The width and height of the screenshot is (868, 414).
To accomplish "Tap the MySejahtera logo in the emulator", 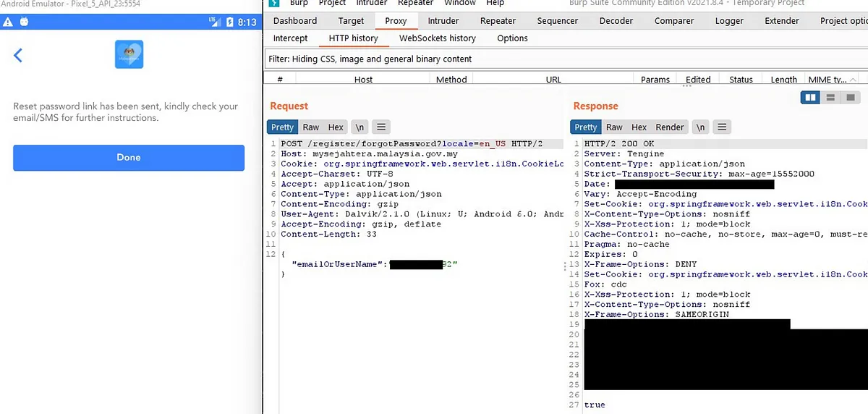I will (x=129, y=54).
